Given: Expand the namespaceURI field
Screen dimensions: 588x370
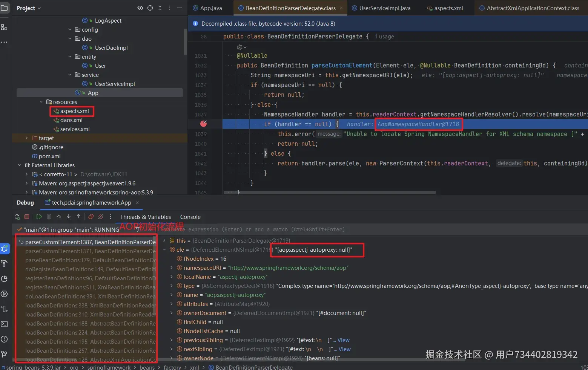Looking at the screenshot, I should [172, 268].
